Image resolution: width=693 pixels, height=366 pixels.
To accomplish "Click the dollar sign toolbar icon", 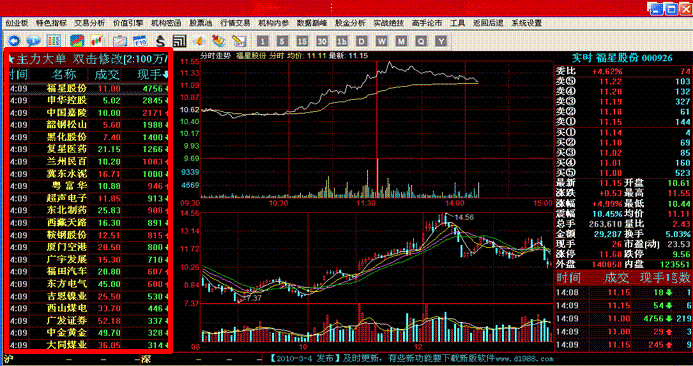I will tap(160, 41).
